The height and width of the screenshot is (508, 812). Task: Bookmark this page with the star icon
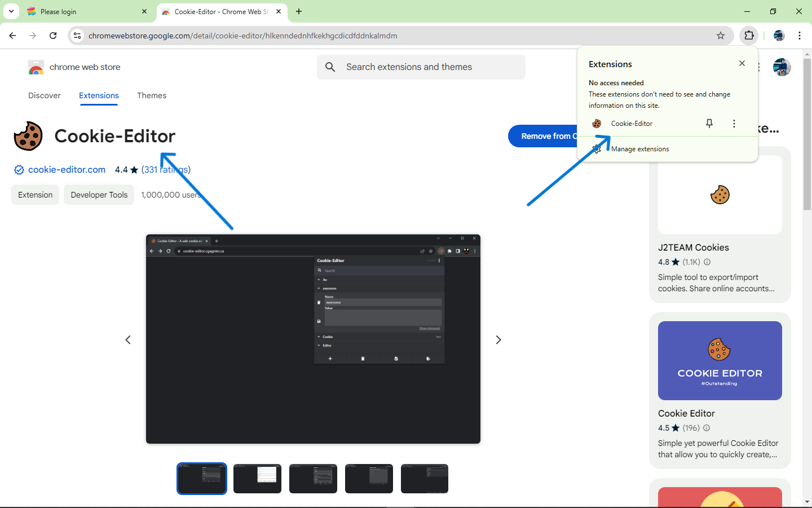721,36
